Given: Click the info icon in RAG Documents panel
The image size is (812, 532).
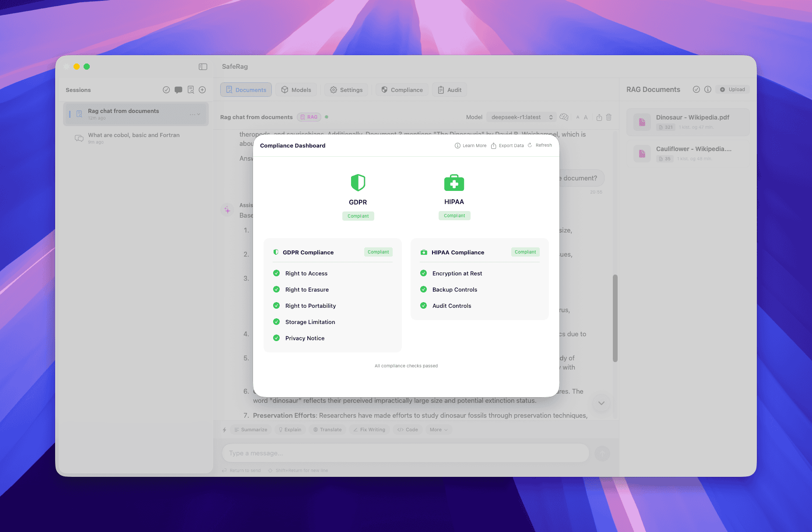Looking at the screenshot, I should (x=707, y=89).
